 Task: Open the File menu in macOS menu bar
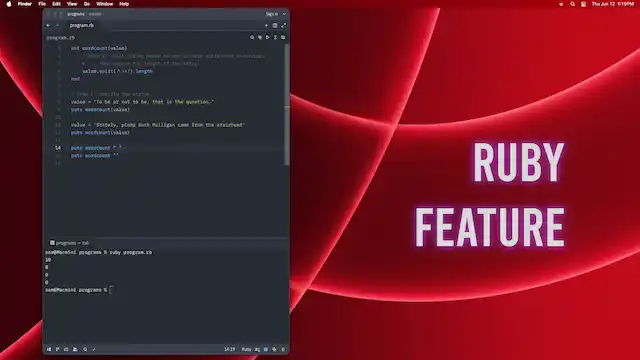click(42, 4)
